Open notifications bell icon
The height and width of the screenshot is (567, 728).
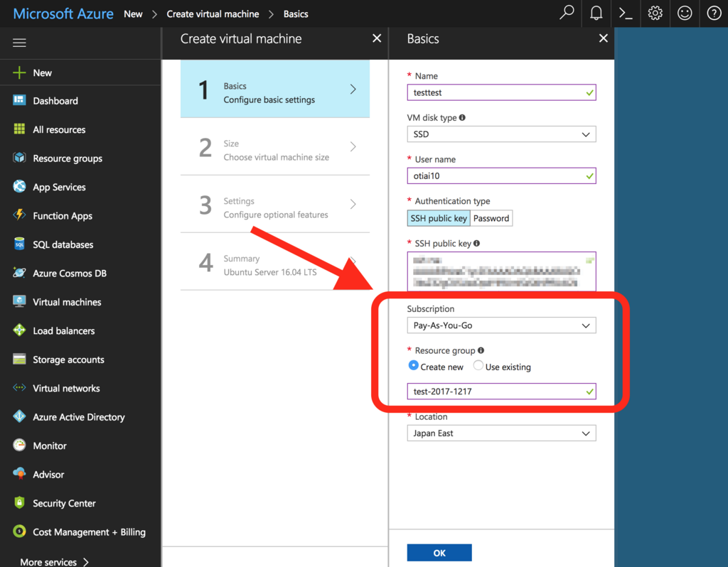tap(596, 13)
